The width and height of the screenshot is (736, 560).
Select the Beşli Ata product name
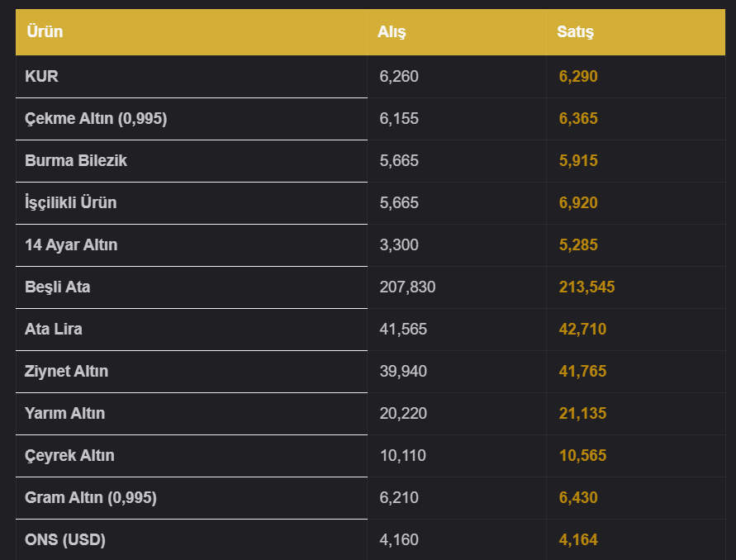click(57, 287)
